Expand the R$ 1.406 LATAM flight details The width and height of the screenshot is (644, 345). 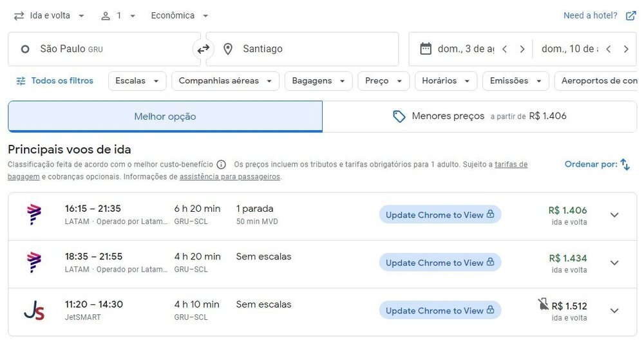pyautogui.click(x=614, y=215)
